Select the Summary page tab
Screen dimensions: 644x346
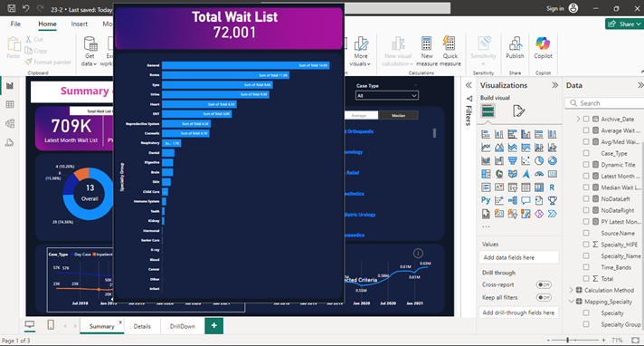click(101, 326)
